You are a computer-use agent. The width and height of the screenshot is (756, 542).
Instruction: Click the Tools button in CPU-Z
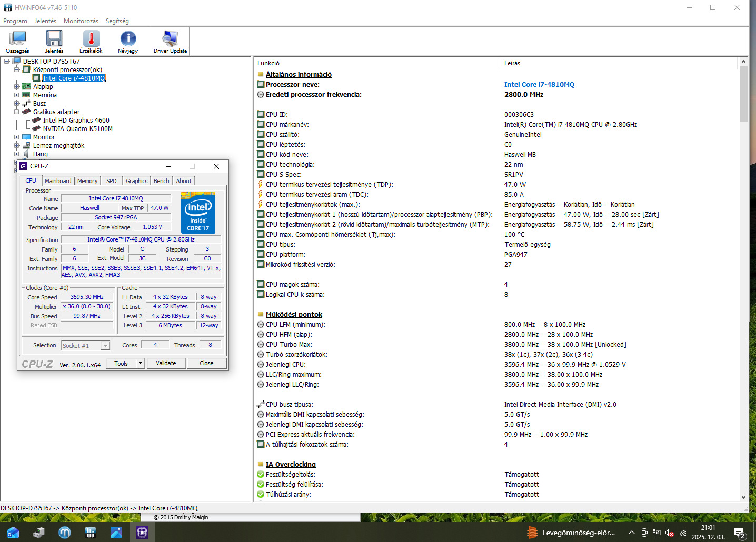(x=121, y=363)
